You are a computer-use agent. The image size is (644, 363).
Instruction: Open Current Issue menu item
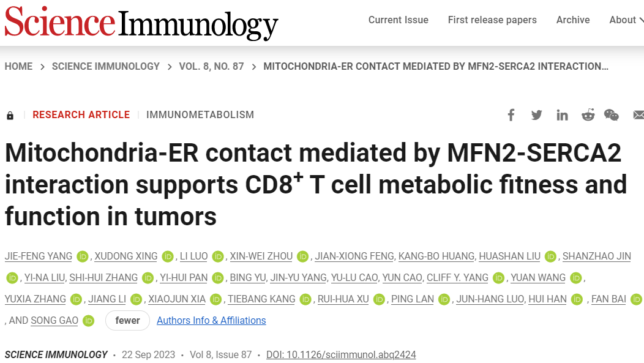398,20
